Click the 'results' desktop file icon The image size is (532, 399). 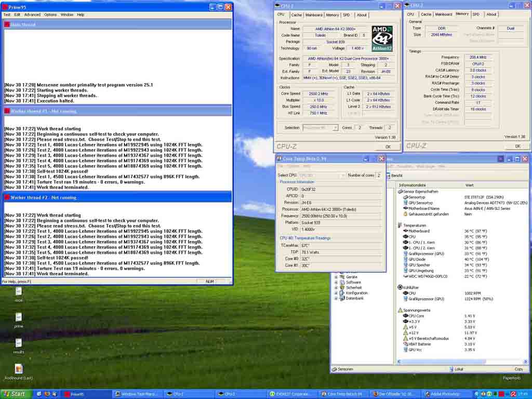coord(19,343)
